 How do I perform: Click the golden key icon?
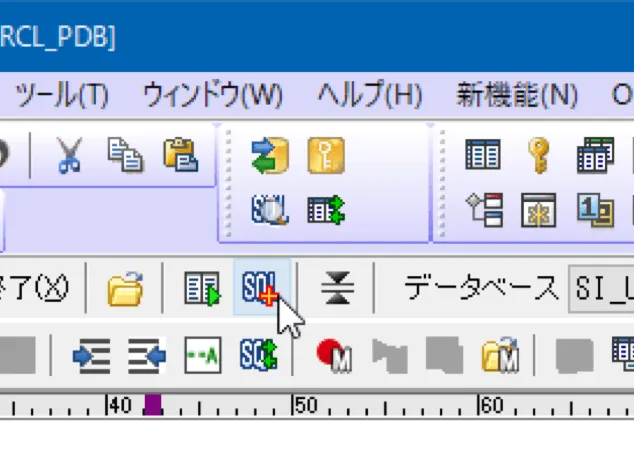[x=539, y=155]
